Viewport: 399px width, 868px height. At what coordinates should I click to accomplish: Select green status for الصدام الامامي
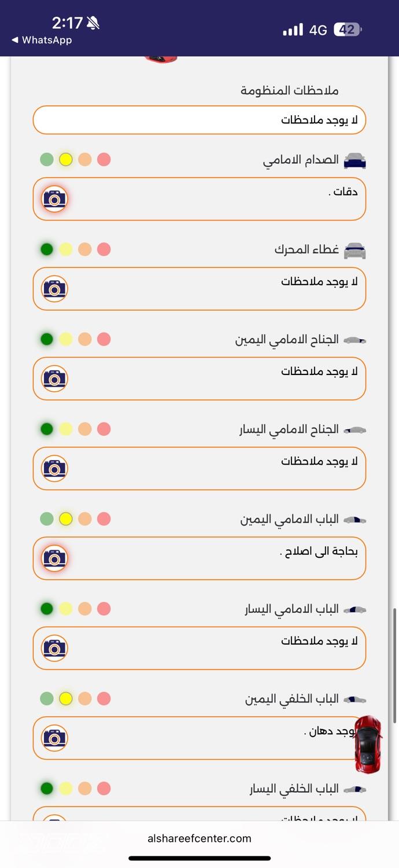(47, 160)
